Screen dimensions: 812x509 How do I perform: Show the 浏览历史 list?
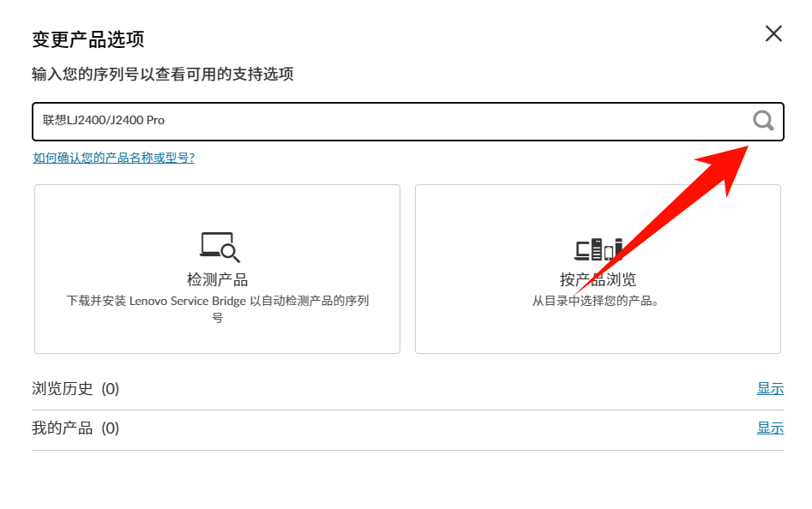(x=769, y=389)
